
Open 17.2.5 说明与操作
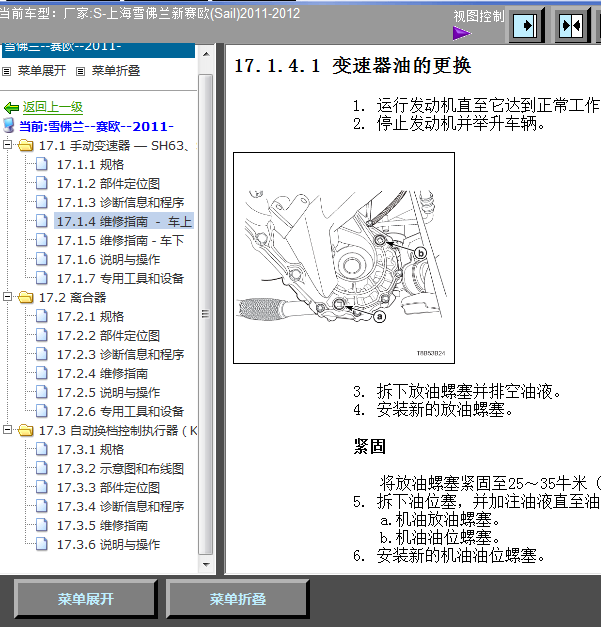[108, 392]
